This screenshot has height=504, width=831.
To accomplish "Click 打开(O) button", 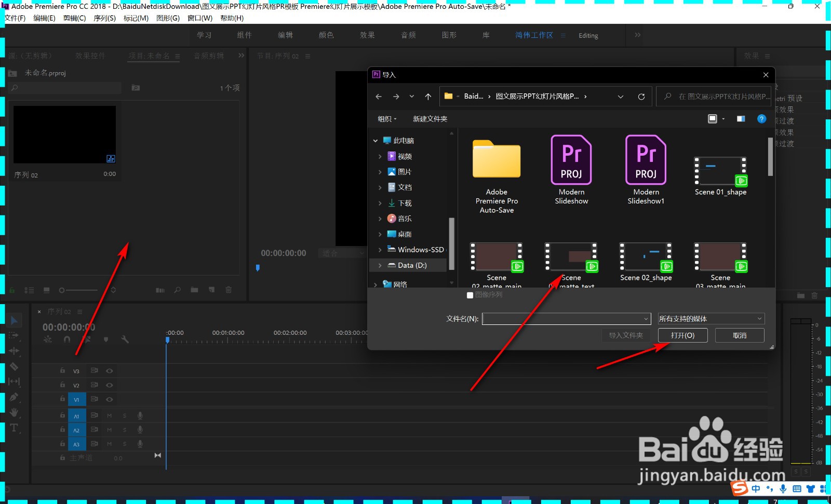I will click(x=682, y=335).
